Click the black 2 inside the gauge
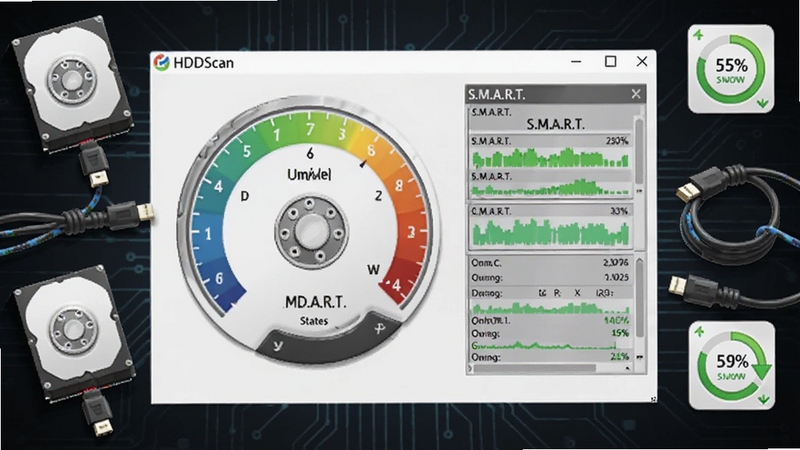 click(378, 195)
